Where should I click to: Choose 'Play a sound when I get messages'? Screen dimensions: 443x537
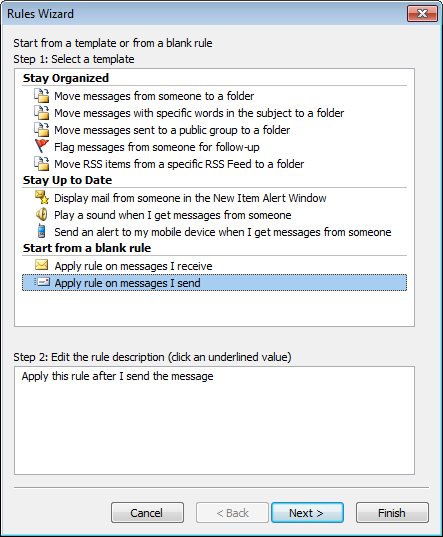coord(173,215)
